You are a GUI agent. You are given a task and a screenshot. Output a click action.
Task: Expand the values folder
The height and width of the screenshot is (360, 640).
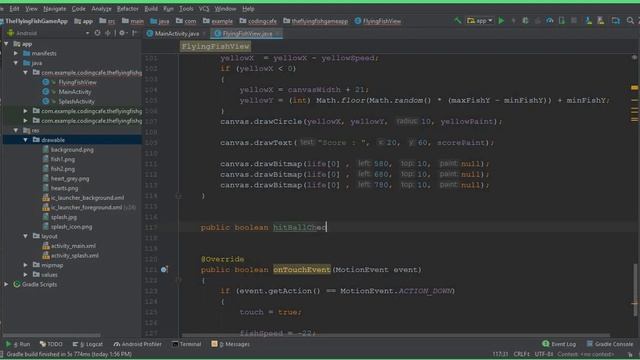[26, 275]
